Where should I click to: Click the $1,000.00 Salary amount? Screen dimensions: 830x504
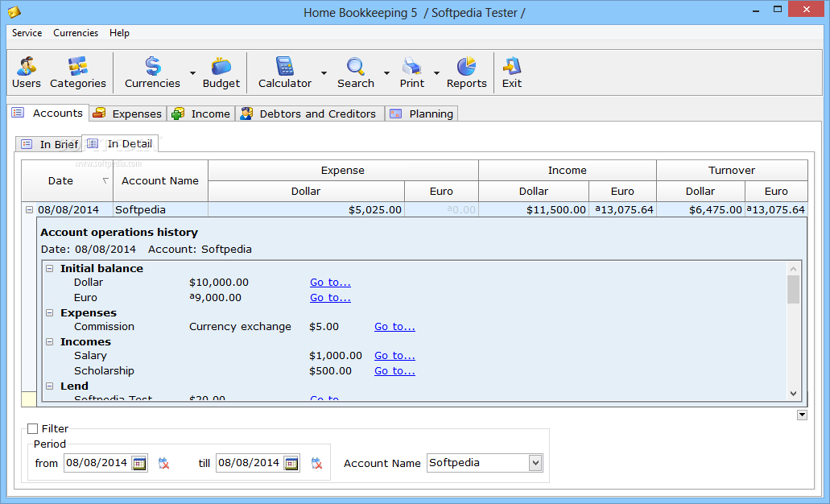[336, 356]
